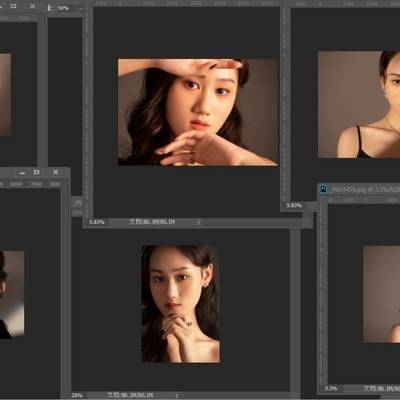Close the mid-left floating document window
The width and height of the screenshot is (400, 400).
coord(56,172)
